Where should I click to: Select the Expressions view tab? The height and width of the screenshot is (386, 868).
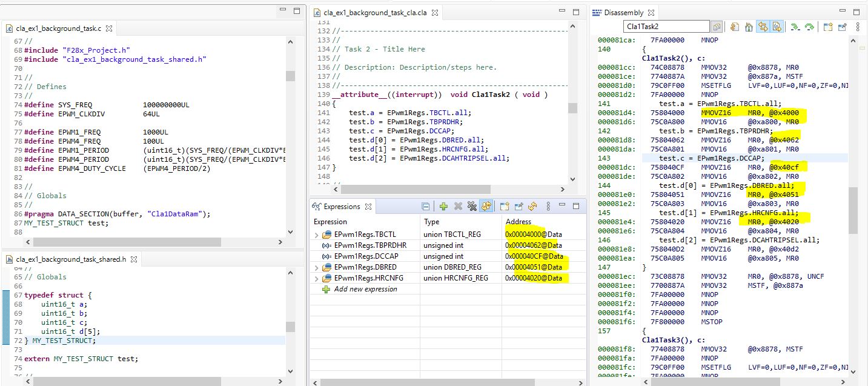pyautogui.click(x=342, y=207)
